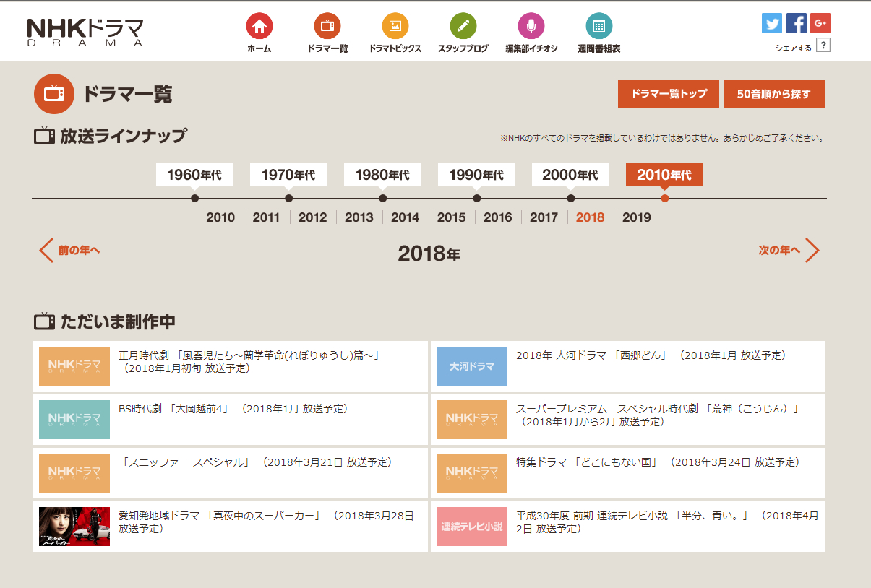This screenshot has width=871, height=588.
Task: Click the 次の年へ link text
Action: click(x=779, y=251)
